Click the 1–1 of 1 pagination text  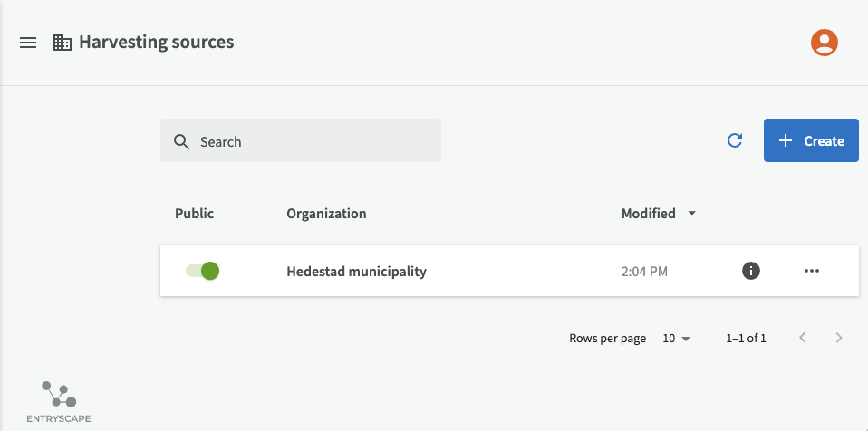746,338
